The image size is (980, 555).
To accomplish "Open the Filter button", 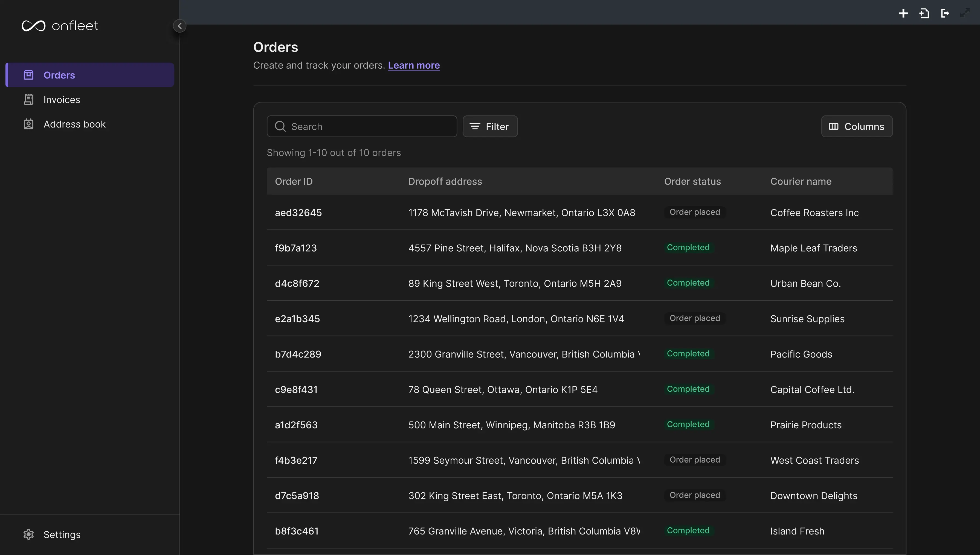I will click(x=490, y=127).
